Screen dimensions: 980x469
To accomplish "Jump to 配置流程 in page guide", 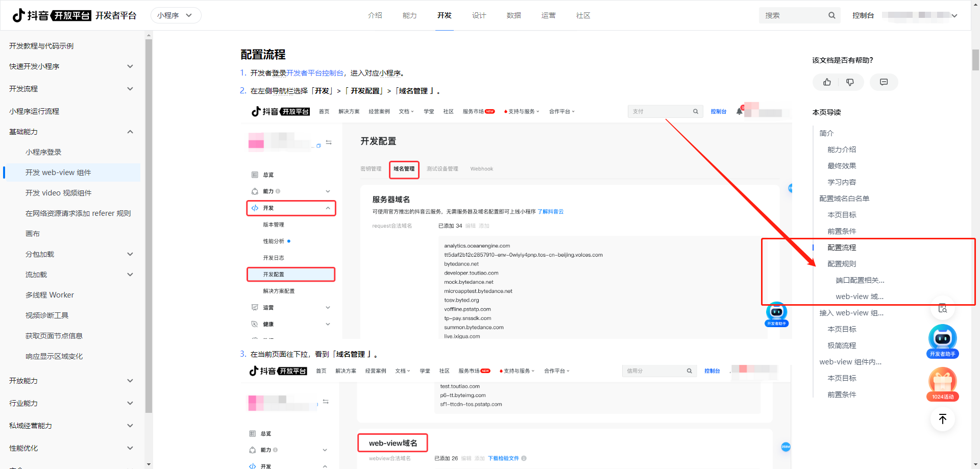I will tap(842, 248).
